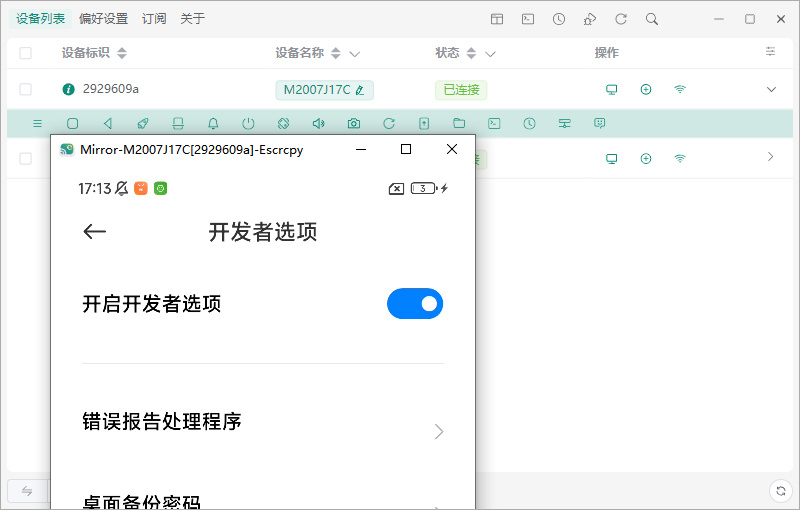
Task: Click the scanner-like icon in control bar
Action: [178, 123]
